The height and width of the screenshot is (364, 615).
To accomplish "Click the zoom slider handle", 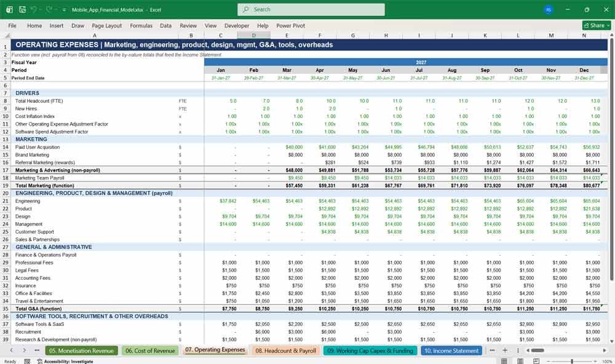I will (x=572, y=362).
